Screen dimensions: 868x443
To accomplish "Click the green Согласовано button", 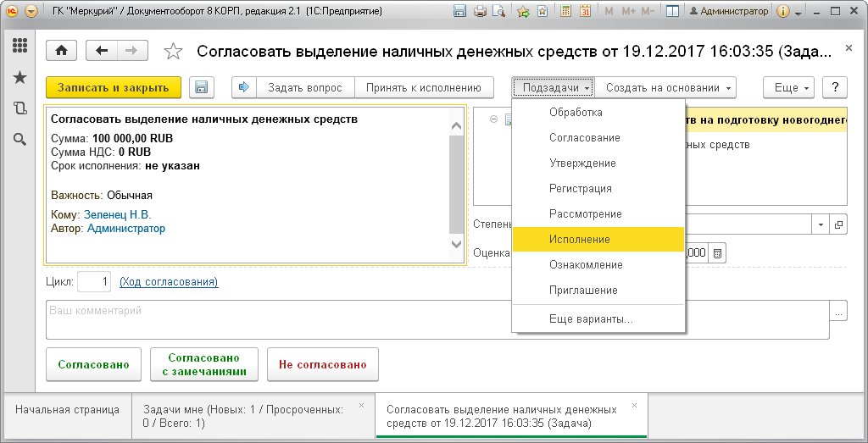I will click(93, 364).
